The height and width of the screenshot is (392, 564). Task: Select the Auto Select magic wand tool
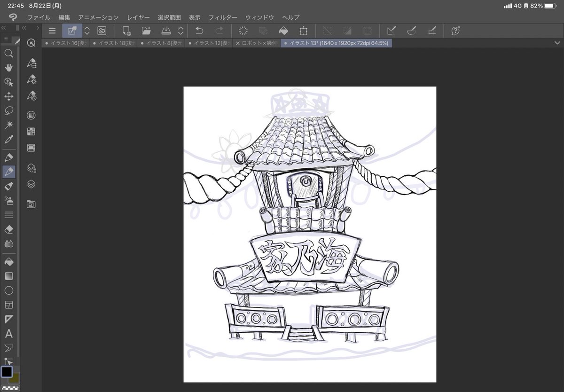click(8, 125)
